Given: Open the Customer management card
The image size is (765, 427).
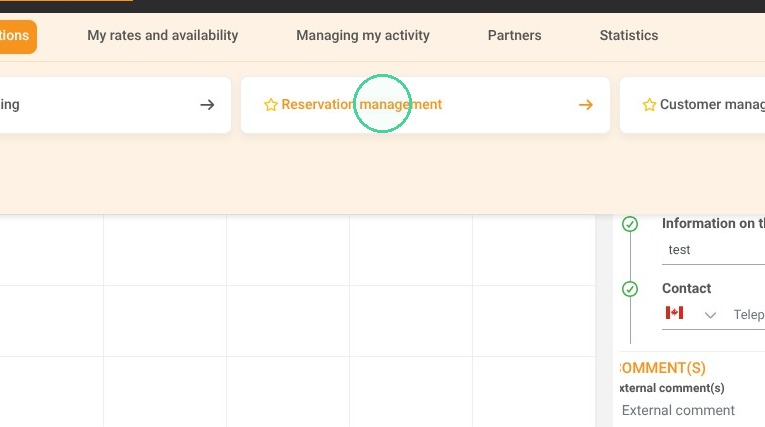Looking at the screenshot, I should (692, 105).
